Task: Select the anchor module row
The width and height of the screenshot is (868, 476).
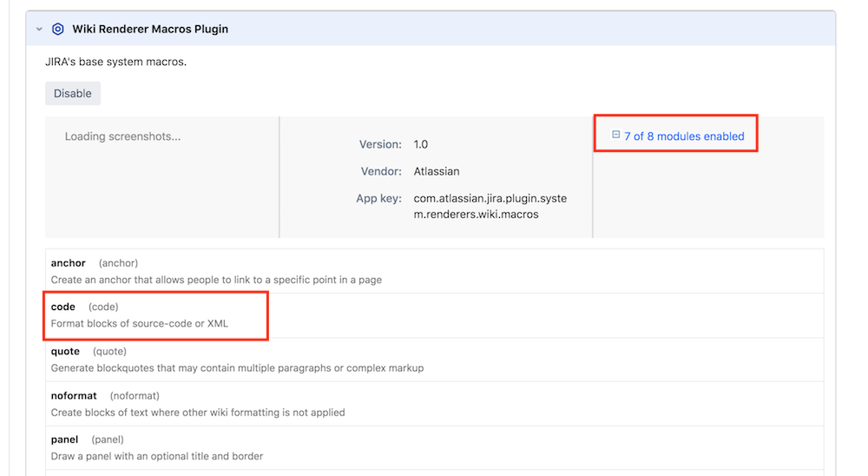Action: click(x=435, y=271)
